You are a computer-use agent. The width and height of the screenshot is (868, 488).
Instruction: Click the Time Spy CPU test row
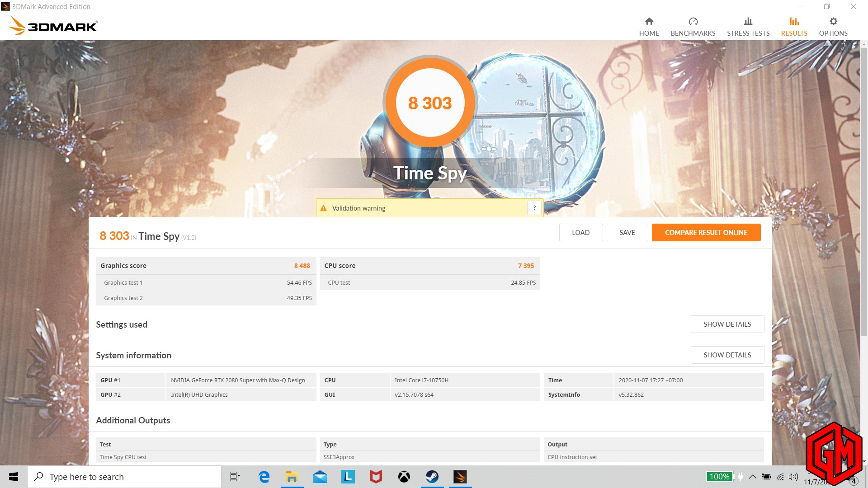point(206,457)
